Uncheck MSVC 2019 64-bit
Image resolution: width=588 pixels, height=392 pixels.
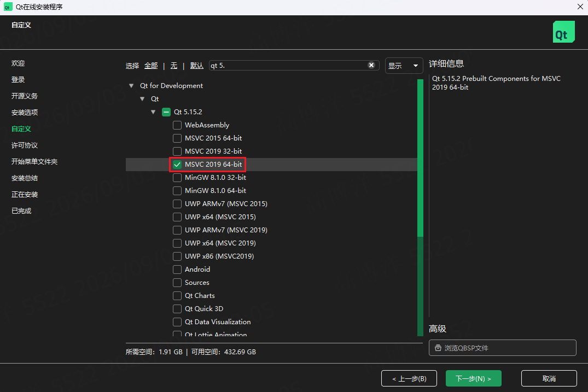(177, 165)
